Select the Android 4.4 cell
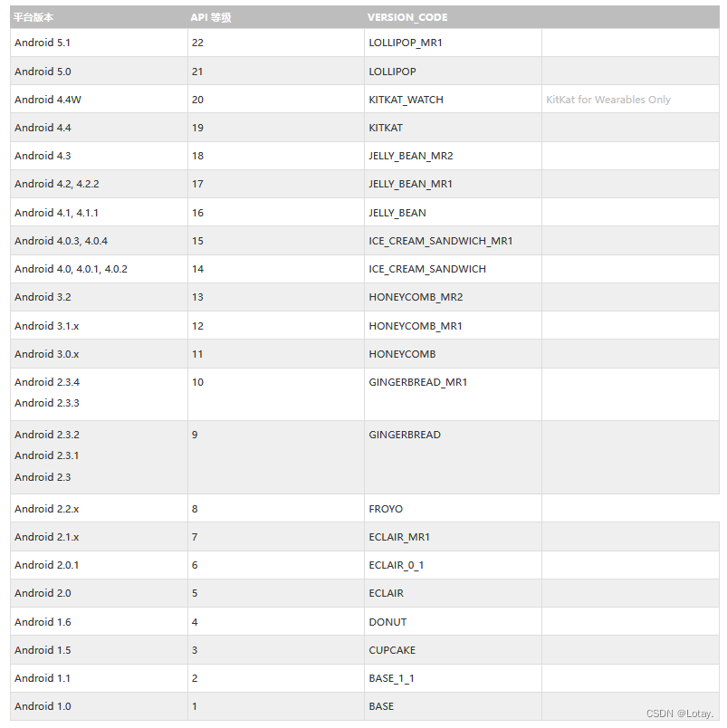 [43, 128]
